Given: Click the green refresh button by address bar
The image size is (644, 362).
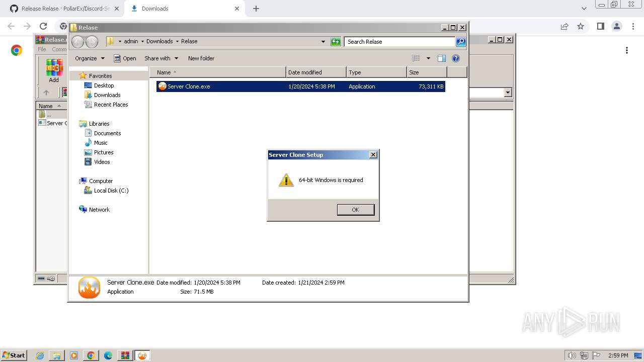Looking at the screenshot, I should pyautogui.click(x=336, y=42).
